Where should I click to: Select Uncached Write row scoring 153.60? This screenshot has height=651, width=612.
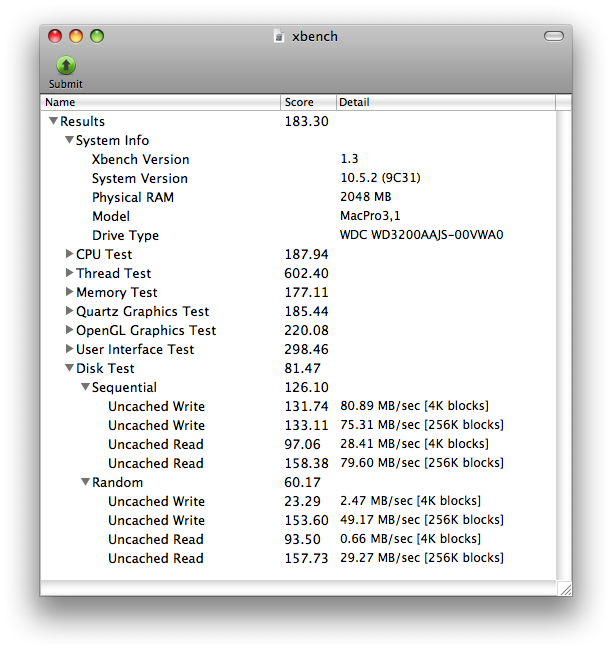[298, 520]
